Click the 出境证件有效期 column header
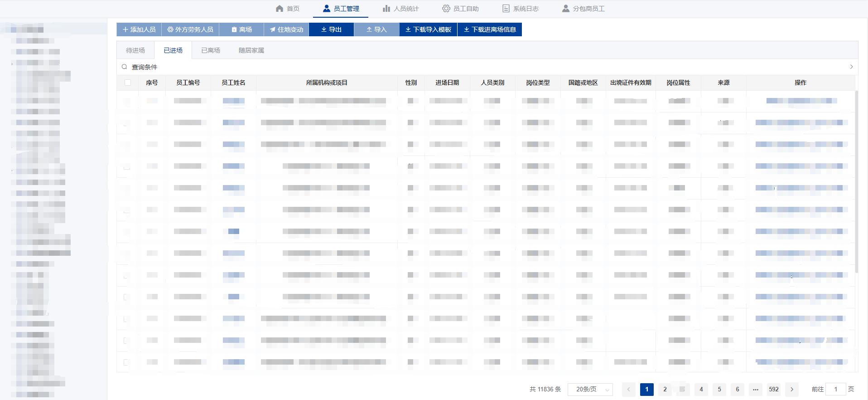The width and height of the screenshot is (868, 400). pyautogui.click(x=631, y=83)
